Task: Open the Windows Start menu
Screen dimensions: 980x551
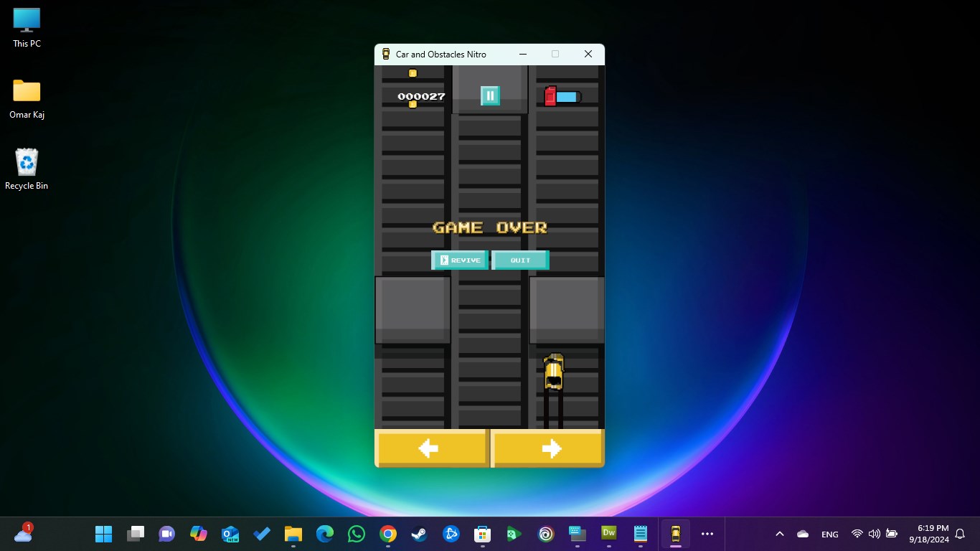Action: click(103, 534)
